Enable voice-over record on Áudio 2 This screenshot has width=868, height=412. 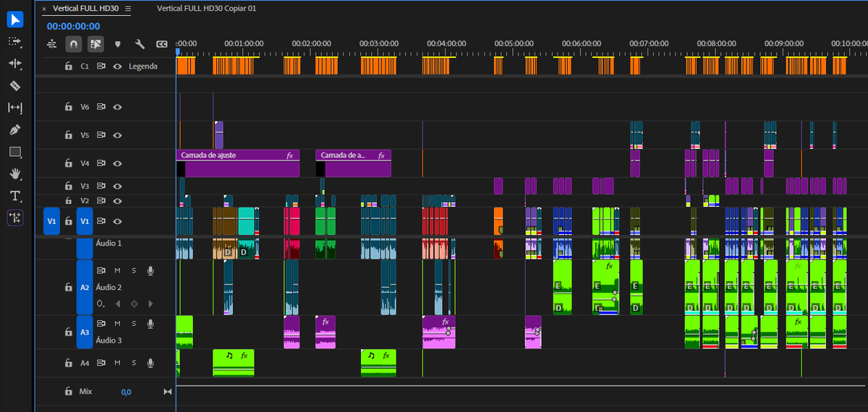click(x=150, y=270)
